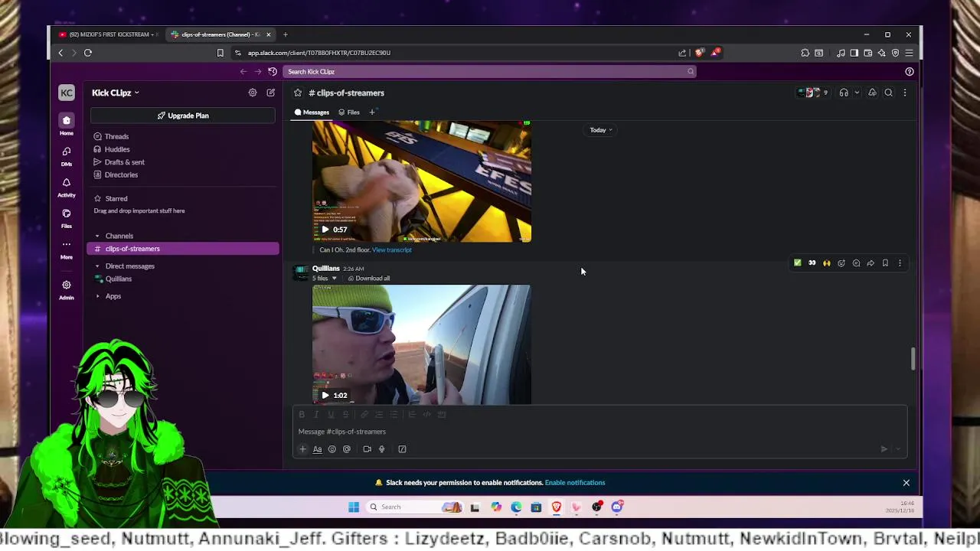Open Drafts & sent in sidebar
980x551 pixels.
[124, 162]
